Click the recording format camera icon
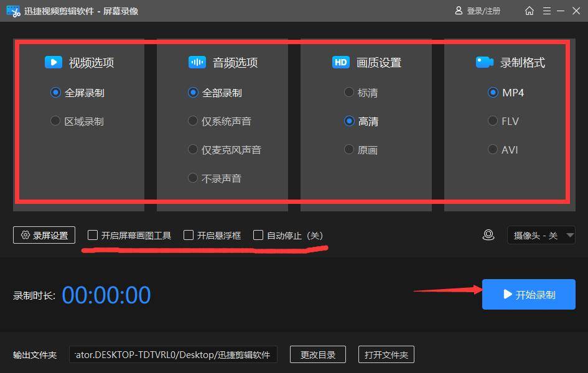Image resolution: width=588 pixels, height=373 pixels. click(485, 62)
